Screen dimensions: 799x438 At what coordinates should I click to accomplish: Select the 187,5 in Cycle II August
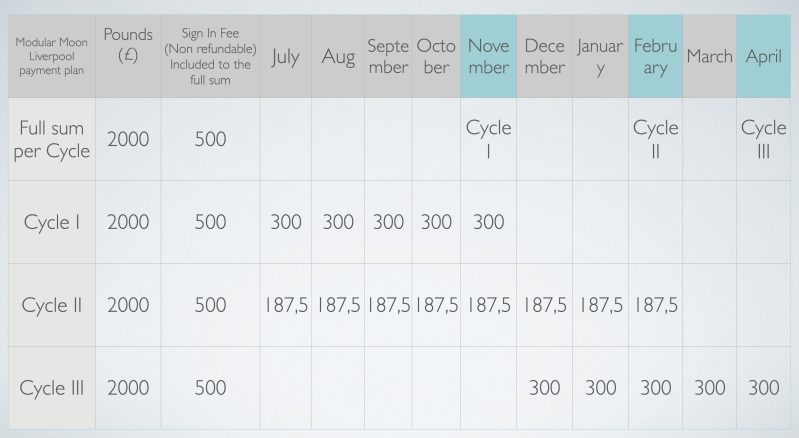pyautogui.click(x=337, y=305)
